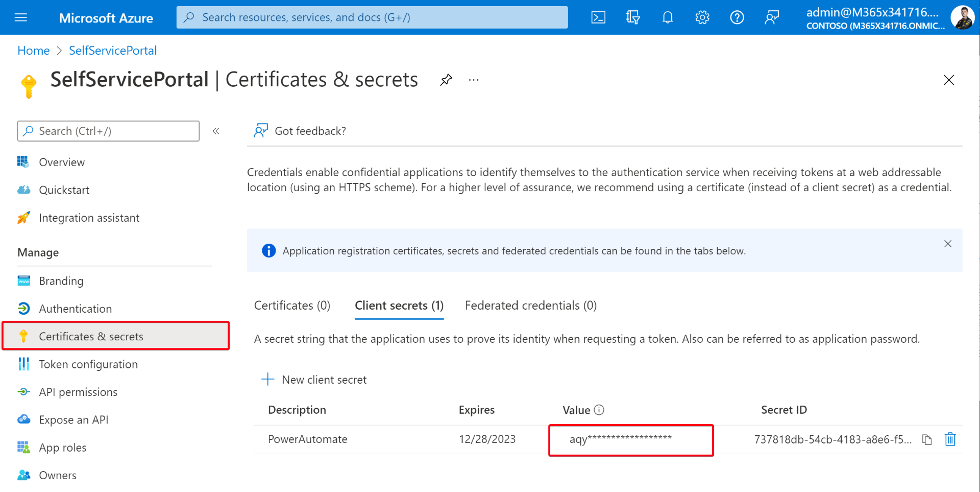The image size is (980, 492).
Task: Open the Help question mark icon
Action: point(737,17)
